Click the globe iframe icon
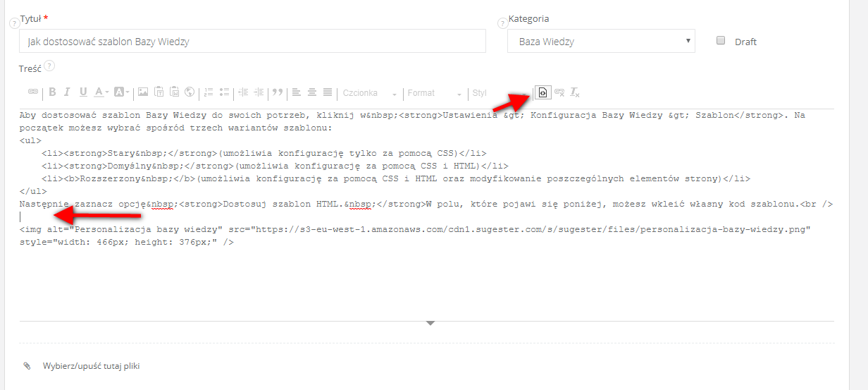Image resolution: width=868 pixels, height=390 pixels. [x=190, y=92]
